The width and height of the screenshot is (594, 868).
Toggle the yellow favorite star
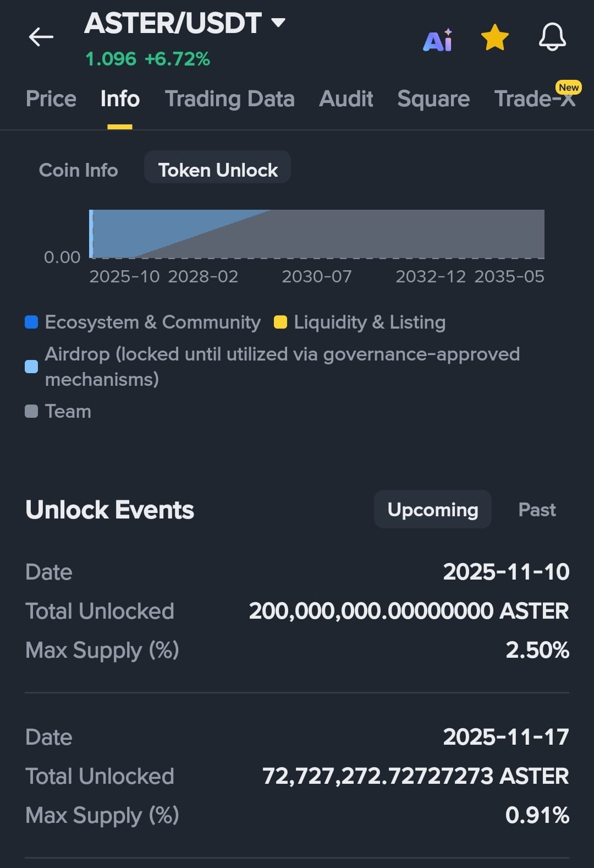click(x=495, y=37)
